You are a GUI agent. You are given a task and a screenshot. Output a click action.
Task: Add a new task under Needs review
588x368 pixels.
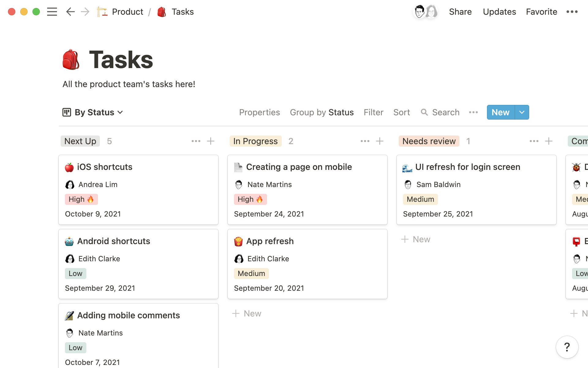click(416, 239)
